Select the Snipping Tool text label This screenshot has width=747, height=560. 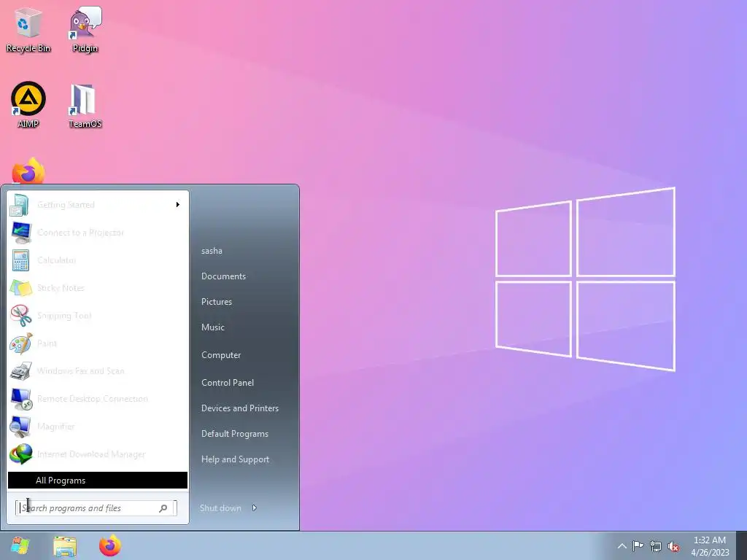click(64, 316)
